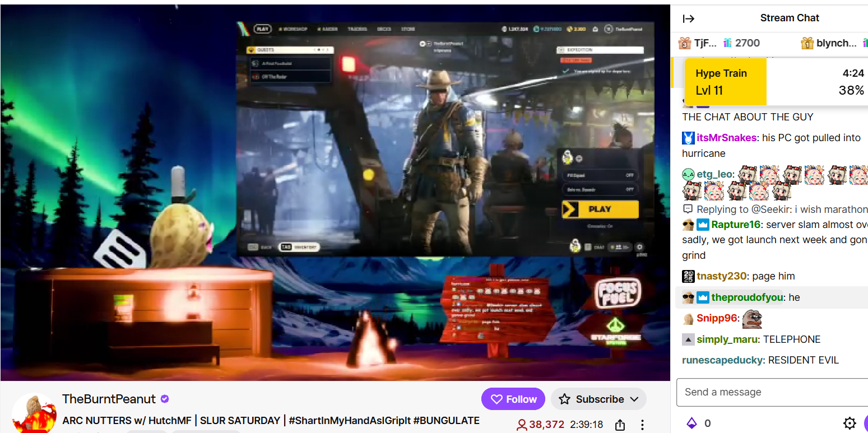868x433 pixels.
Task: Select the RAIDER tab in game menu
Action: (327, 29)
